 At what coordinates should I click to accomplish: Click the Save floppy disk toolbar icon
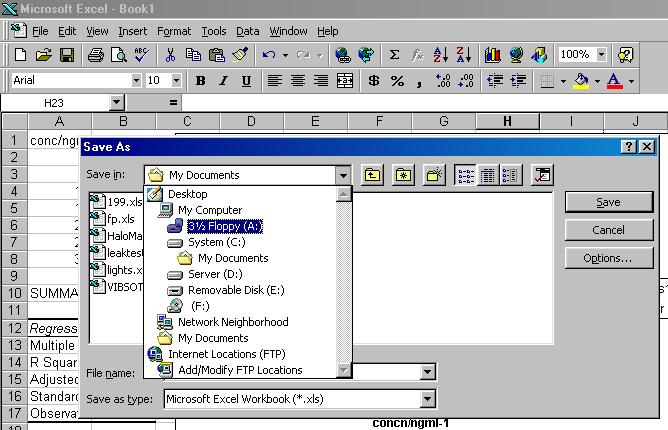click(67, 55)
